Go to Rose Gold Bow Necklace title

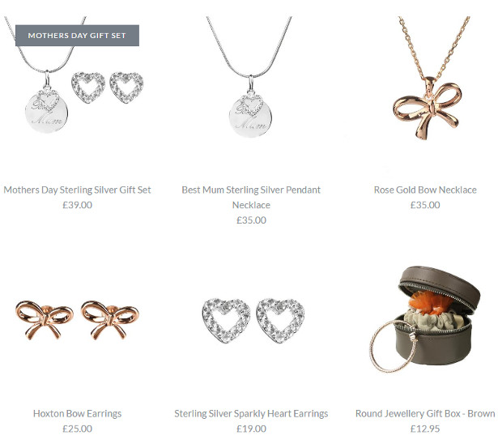[x=425, y=190]
